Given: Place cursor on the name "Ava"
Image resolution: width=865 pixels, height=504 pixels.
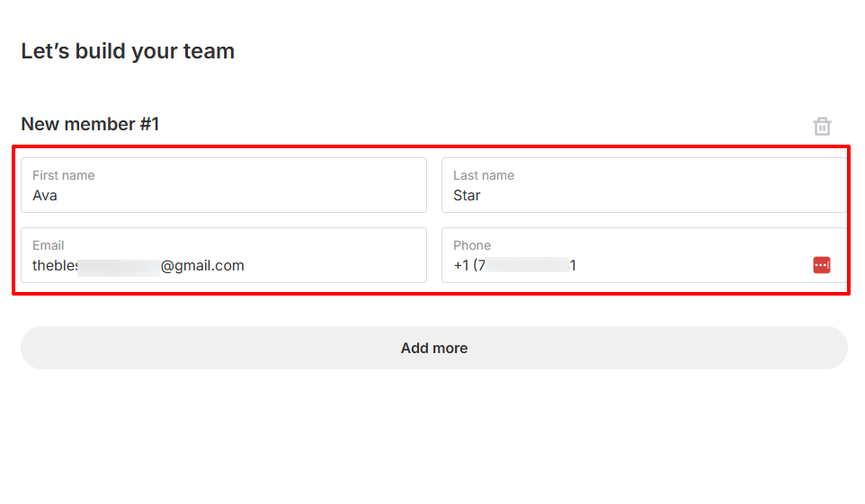Looking at the screenshot, I should pos(45,195).
